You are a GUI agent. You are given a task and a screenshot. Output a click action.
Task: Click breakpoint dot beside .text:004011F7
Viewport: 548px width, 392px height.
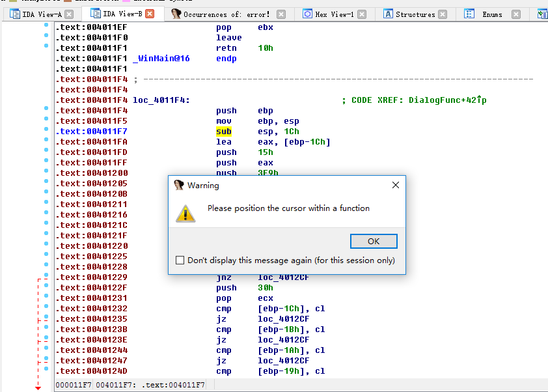coord(46,129)
